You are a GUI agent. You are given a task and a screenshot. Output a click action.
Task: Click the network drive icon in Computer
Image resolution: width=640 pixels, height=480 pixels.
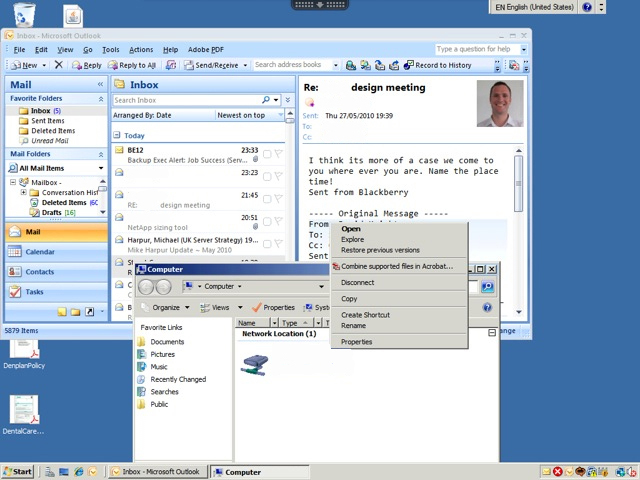tap(254, 364)
